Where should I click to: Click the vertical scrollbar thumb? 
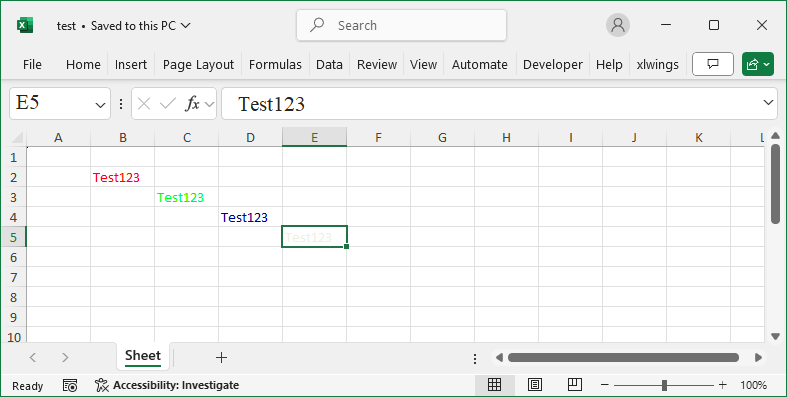[775, 183]
